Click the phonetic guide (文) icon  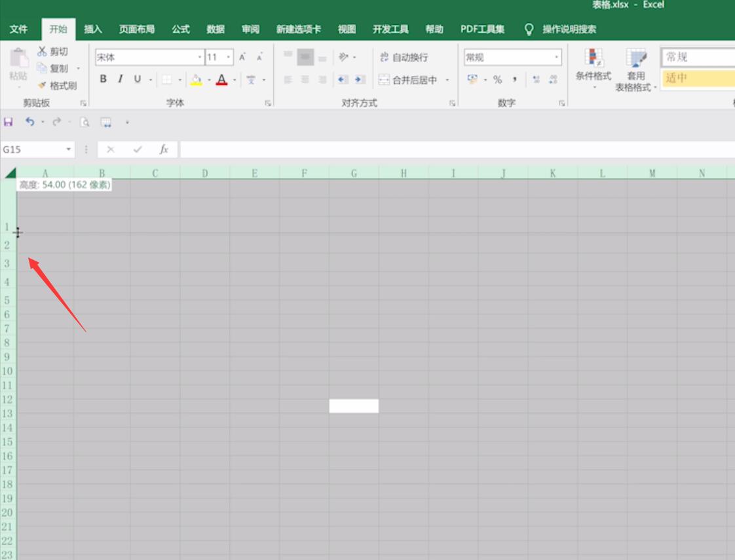coord(252,80)
